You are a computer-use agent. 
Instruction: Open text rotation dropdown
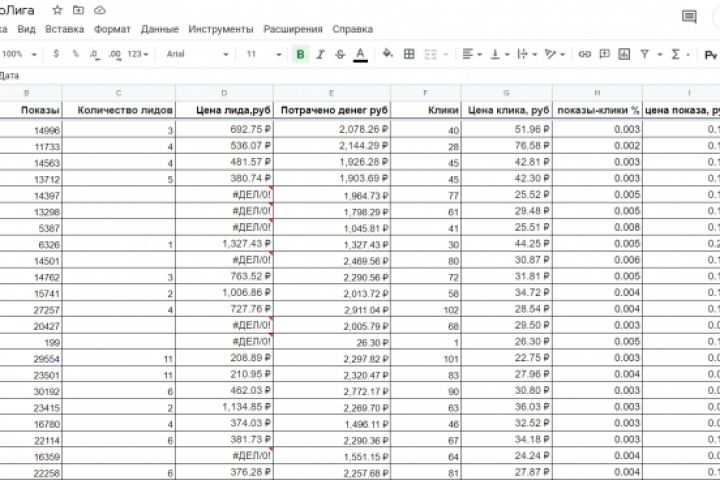[554, 54]
